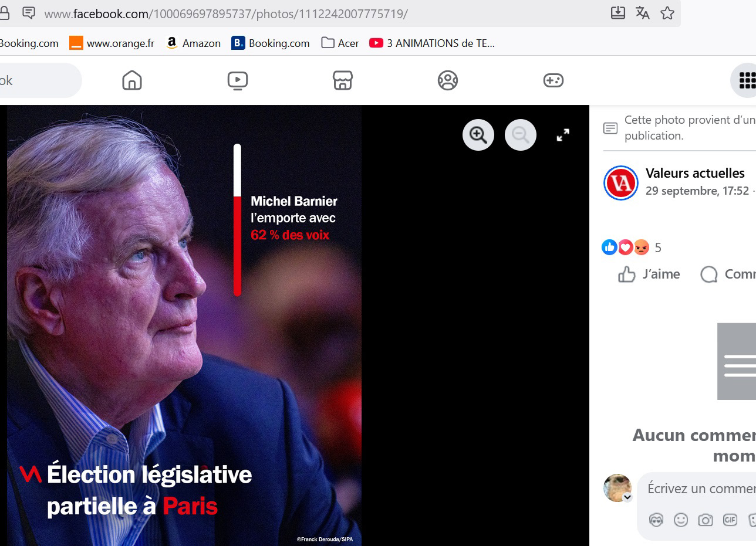Click the Comment button under the post
756x546 pixels.
(728, 274)
